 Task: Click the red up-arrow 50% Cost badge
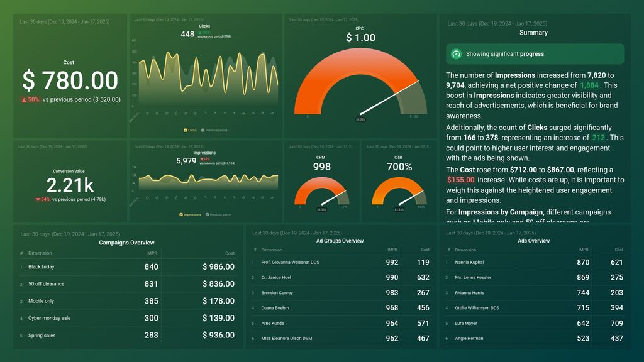[x=30, y=99]
